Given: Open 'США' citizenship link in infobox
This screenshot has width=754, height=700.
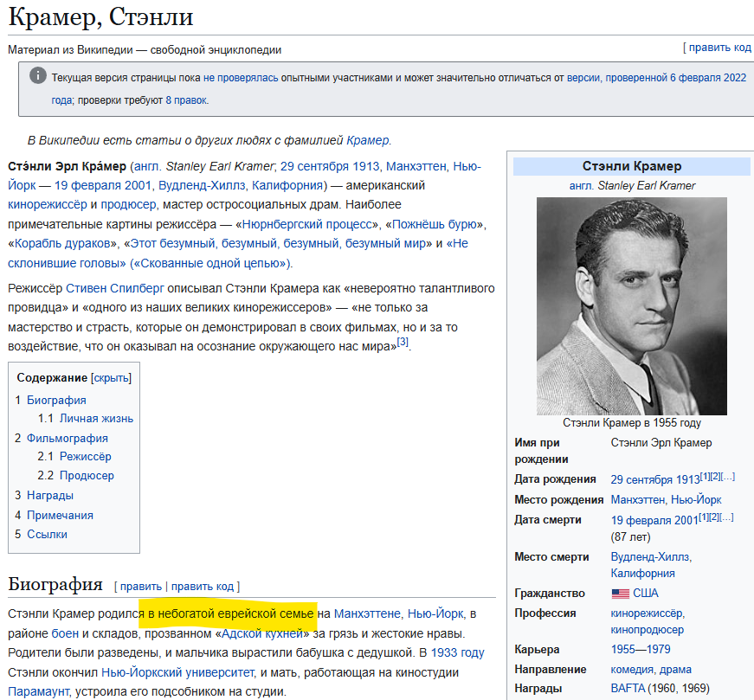Looking at the screenshot, I should pyautogui.click(x=645, y=594).
